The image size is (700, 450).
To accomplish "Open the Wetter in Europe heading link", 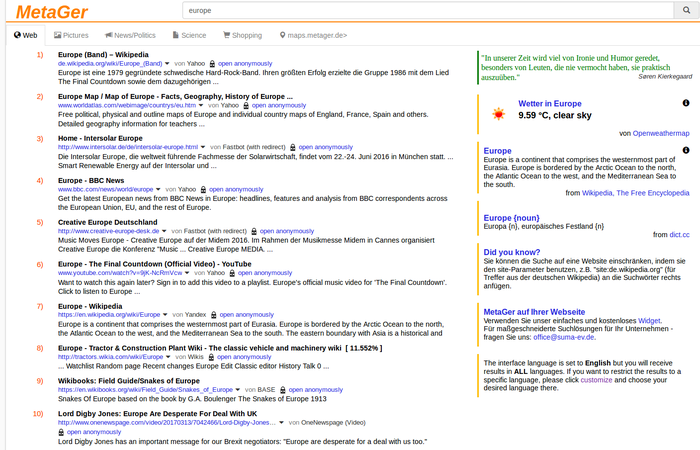I will tap(550, 104).
